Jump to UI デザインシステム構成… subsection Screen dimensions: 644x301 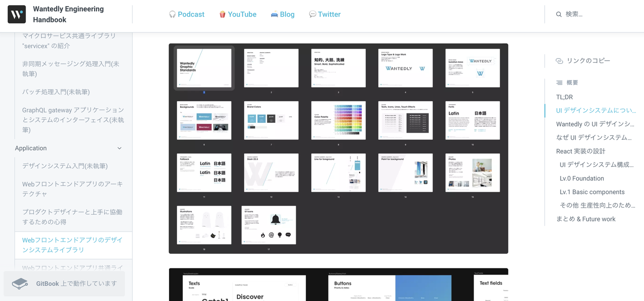(597, 164)
